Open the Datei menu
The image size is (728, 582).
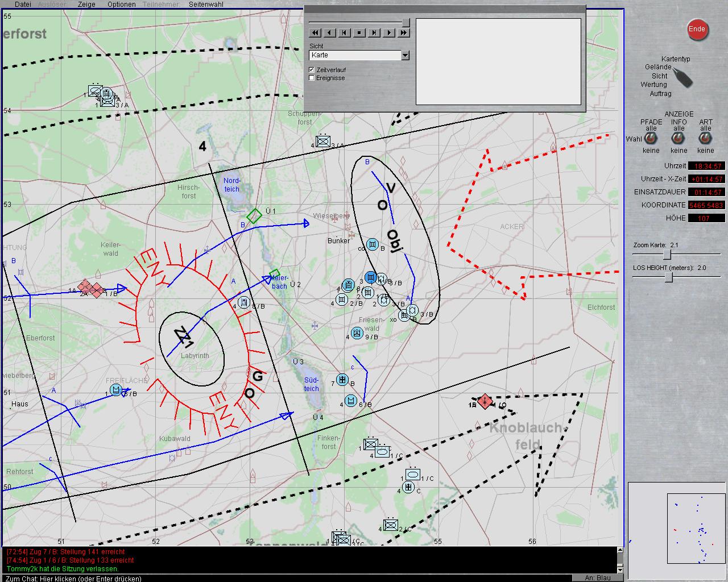(23, 4)
